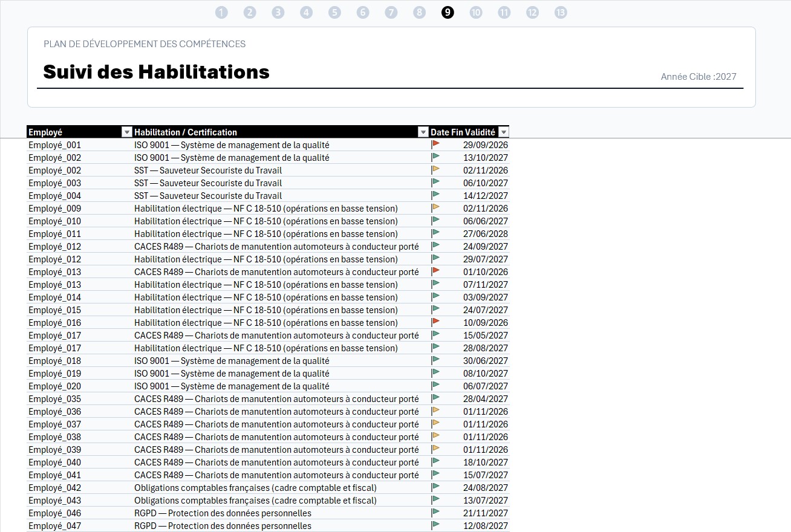This screenshot has width=791, height=532.
Task: Go to page 1 in the numbered navigation
Action: [x=221, y=13]
